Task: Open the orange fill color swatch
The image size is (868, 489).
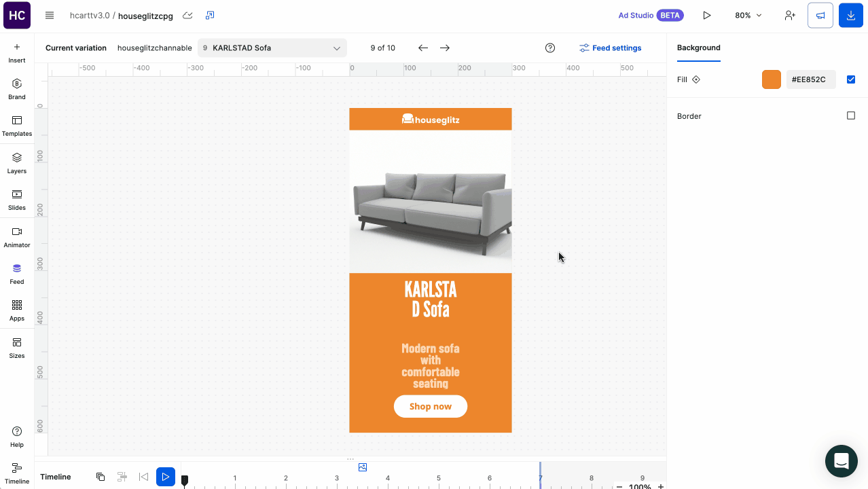Action: pyautogui.click(x=772, y=79)
